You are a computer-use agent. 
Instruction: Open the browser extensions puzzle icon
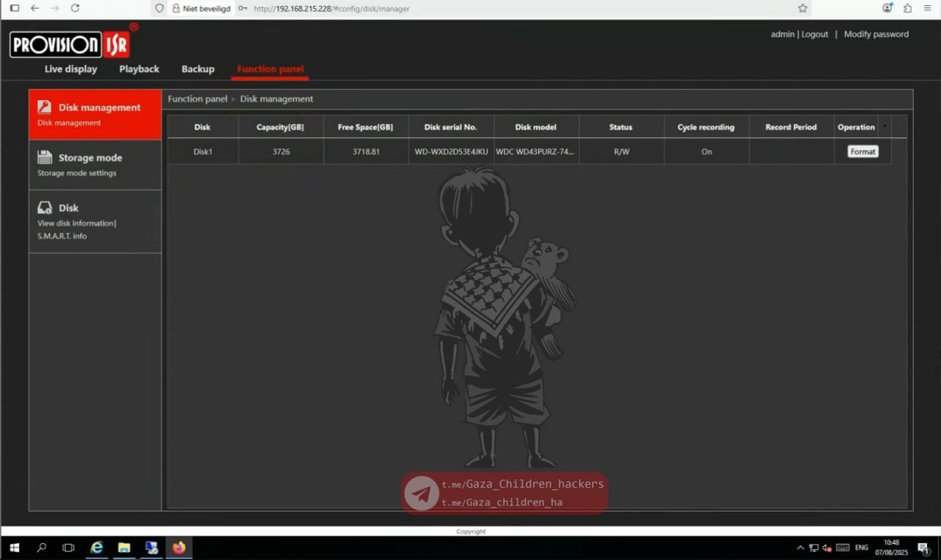click(907, 8)
